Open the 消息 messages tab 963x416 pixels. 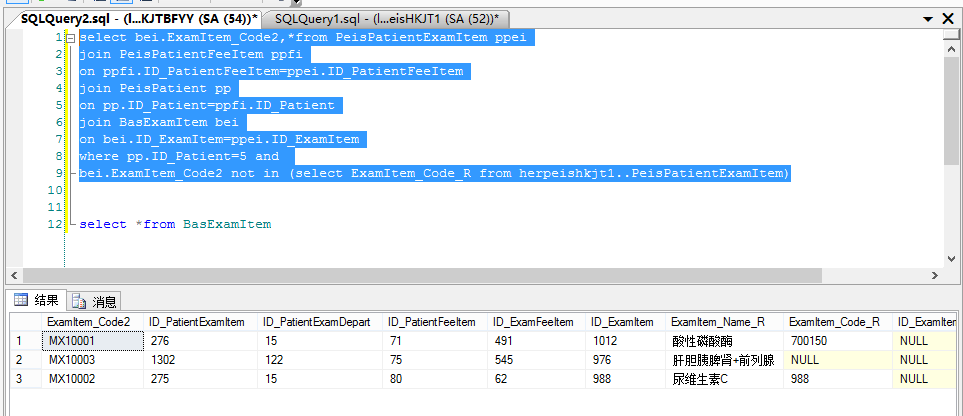tap(94, 301)
